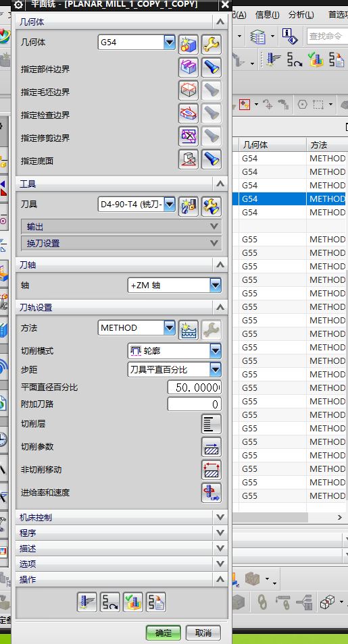Click the list toolpath icon under 操作
Image resolution: width=348 pixels, height=644 pixels.
tap(156, 603)
